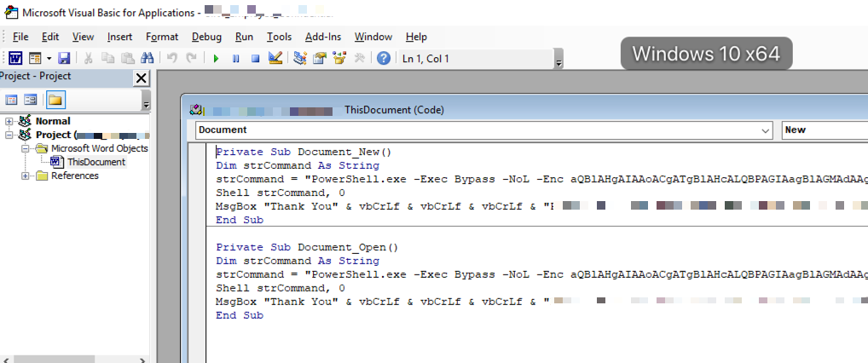Open the Format menu
This screenshot has height=363, width=868.
pyautogui.click(x=162, y=37)
